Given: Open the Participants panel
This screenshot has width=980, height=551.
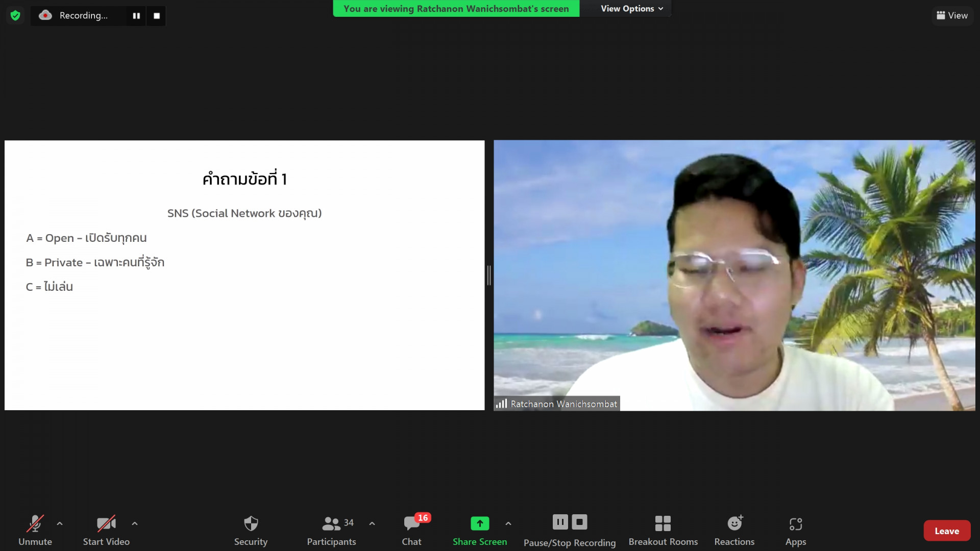Looking at the screenshot, I should click(x=331, y=531).
